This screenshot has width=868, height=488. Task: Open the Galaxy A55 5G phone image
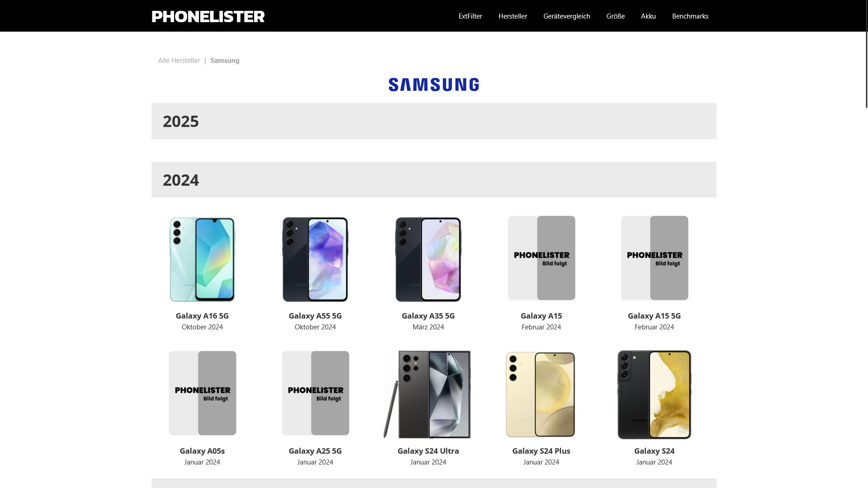315,259
